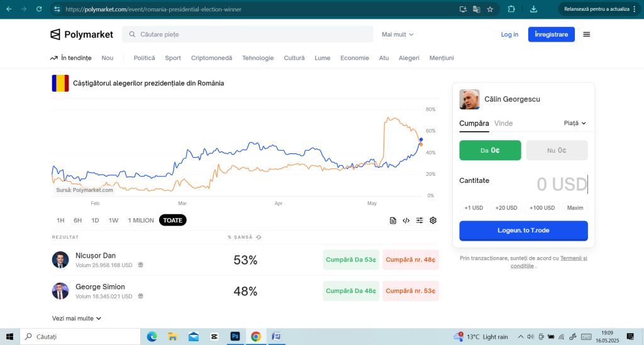Open the chart filter sliders icon

419,221
